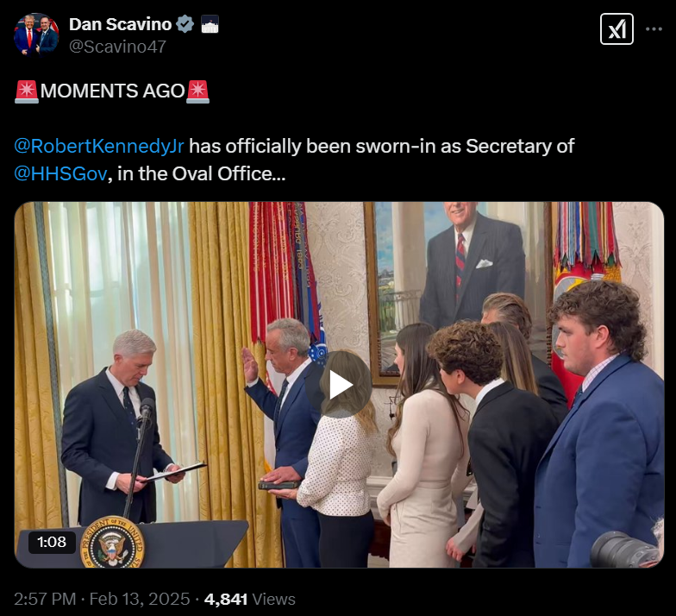Click the presidential seal in the video thumbnail
The width and height of the screenshot is (676, 616).
click(x=112, y=542)
